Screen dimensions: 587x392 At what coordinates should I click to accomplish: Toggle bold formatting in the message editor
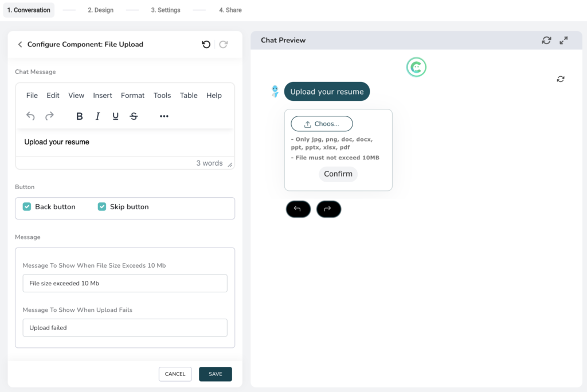79,116
